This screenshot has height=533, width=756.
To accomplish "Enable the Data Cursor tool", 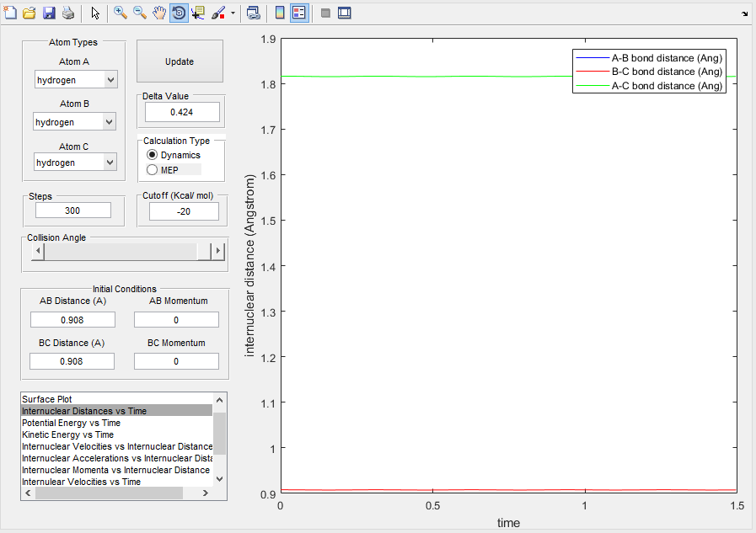I will [x=199, y=13].
